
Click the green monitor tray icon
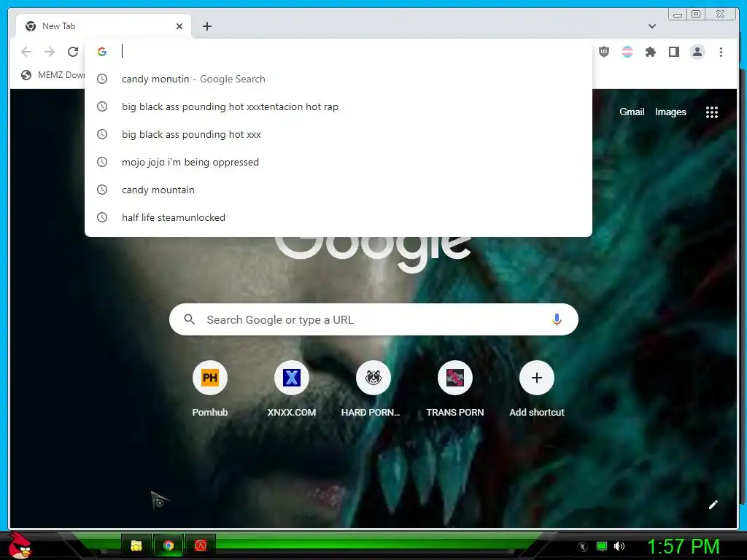[x=602, y=546]
